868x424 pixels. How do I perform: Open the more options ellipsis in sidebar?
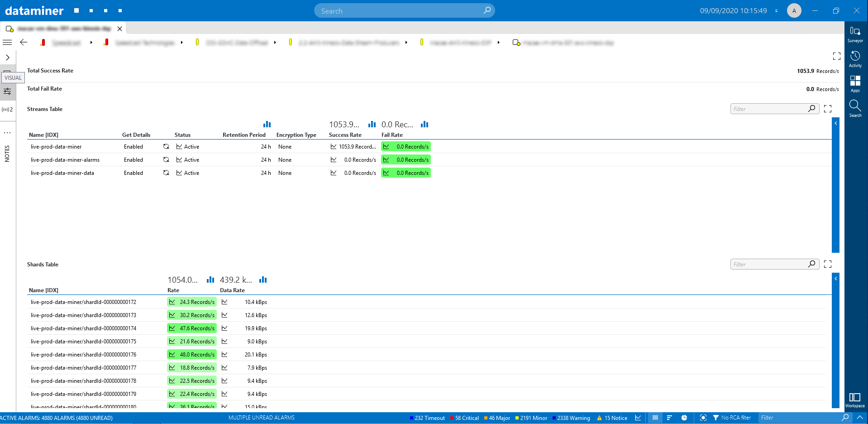tap(7, 133)
